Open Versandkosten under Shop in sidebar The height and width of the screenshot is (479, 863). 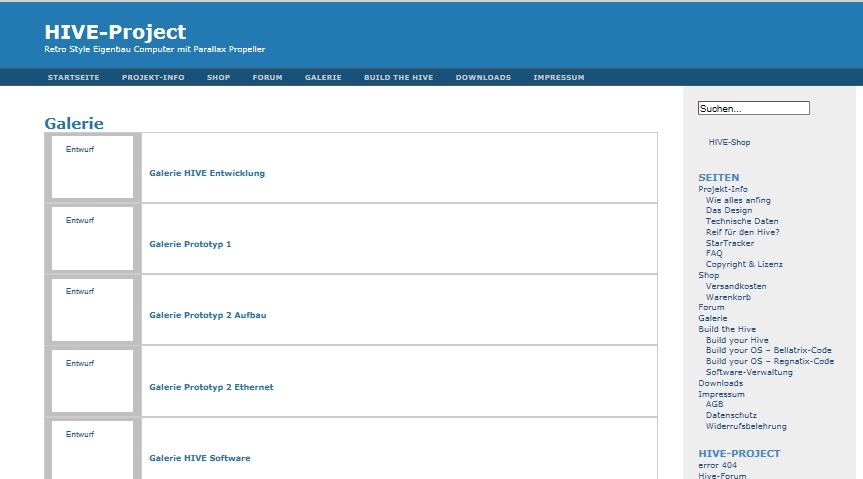point(736,286)
